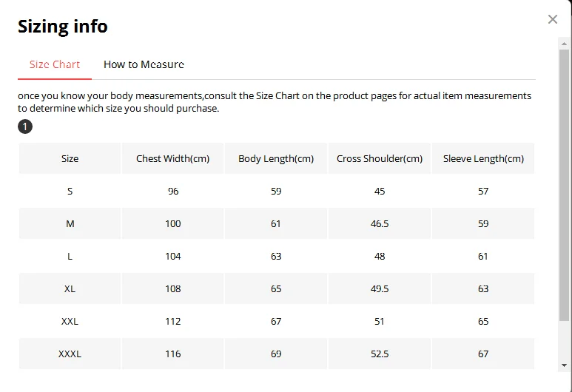
Task: Click the numbered 1 badge icon
Action: [x=25, y=126]
